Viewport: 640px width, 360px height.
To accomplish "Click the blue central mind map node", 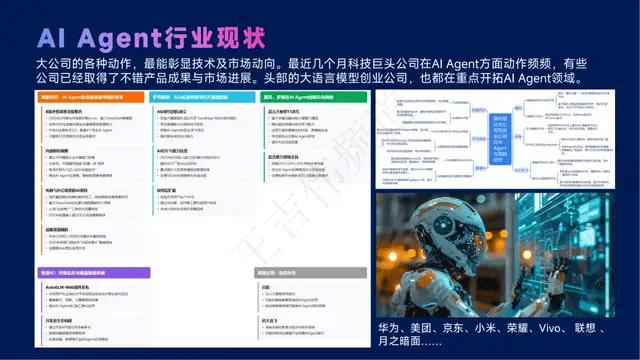I will [500, 139].
